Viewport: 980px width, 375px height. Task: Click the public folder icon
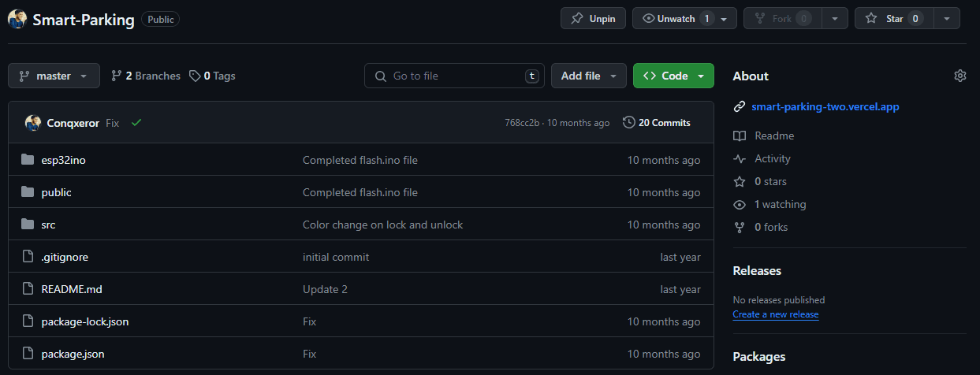(x=28, y=192)
